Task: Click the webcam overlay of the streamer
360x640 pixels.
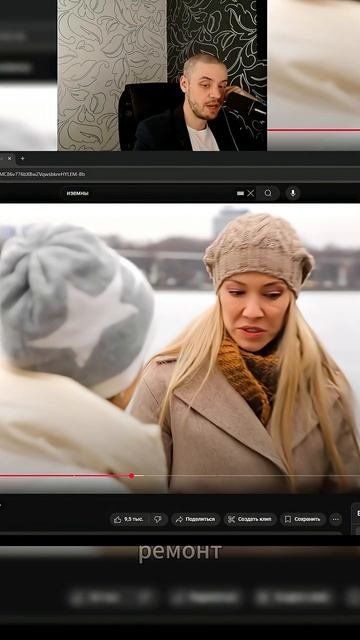Action: pyautogui.click(x=162, y=75)
